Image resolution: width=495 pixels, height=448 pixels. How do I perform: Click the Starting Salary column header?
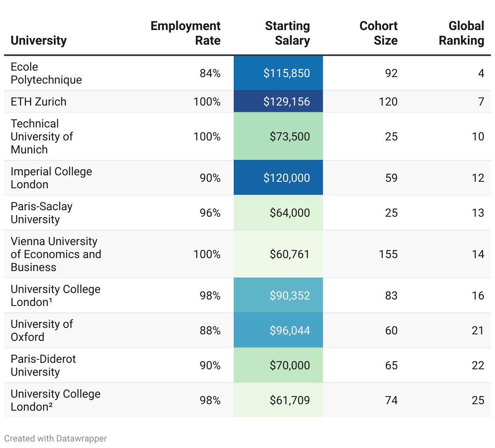(287, 33)
